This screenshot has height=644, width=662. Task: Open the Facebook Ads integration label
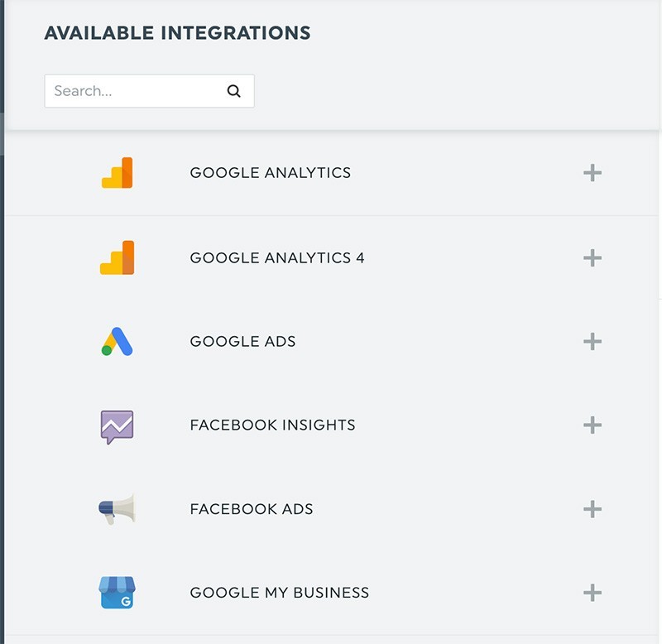point(252,509)
